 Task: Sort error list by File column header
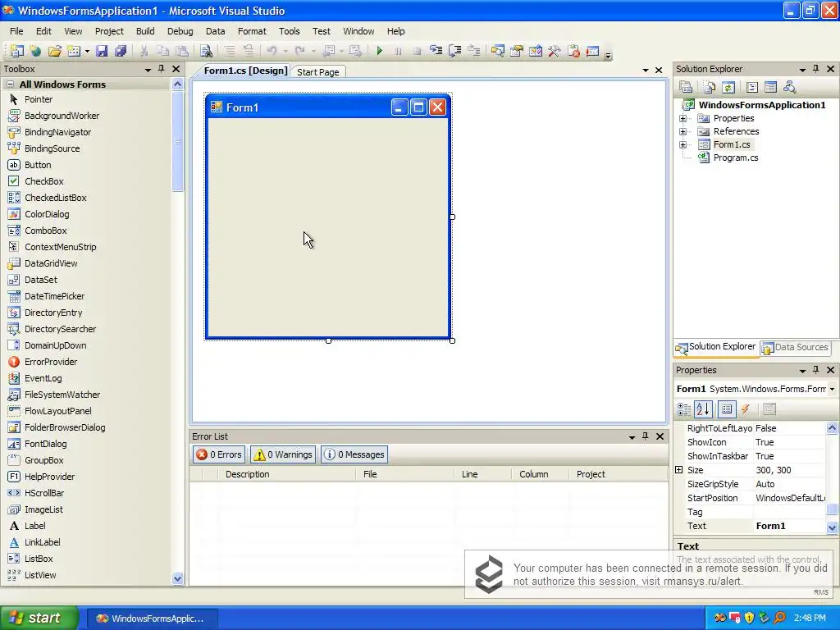pyautogui.click(x=404, y=474)
